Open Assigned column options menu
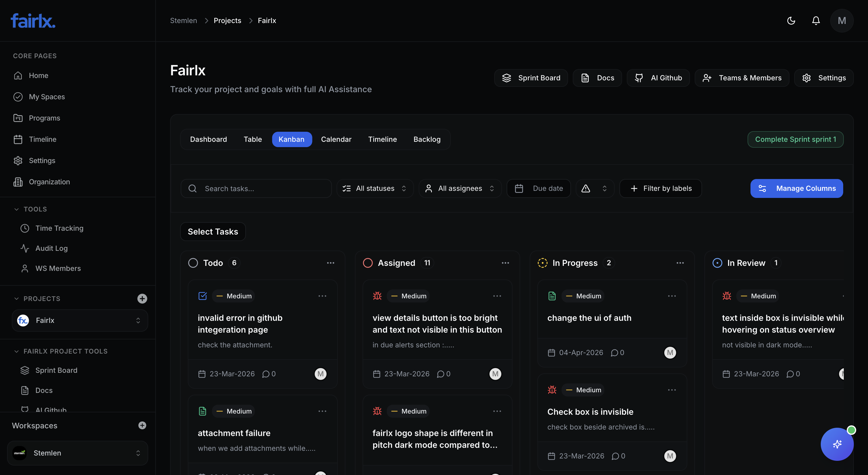The width and height of the screenshot is (868, 475). point(505,263)
